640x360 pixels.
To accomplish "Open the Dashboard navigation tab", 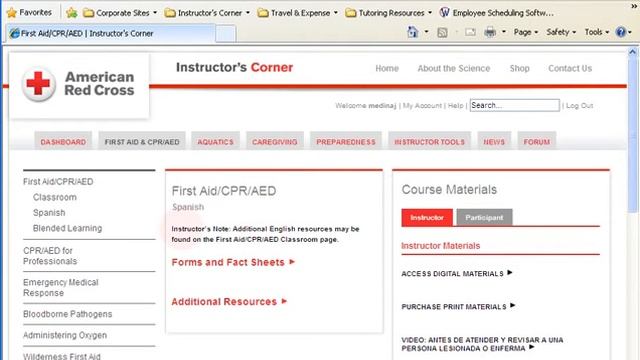I will (x=63, y=142).
